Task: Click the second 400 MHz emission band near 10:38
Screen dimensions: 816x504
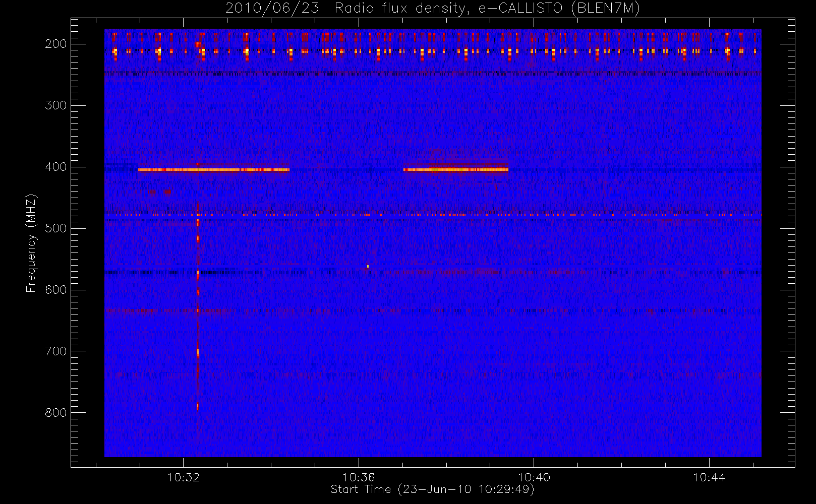Action: [456, 170]
